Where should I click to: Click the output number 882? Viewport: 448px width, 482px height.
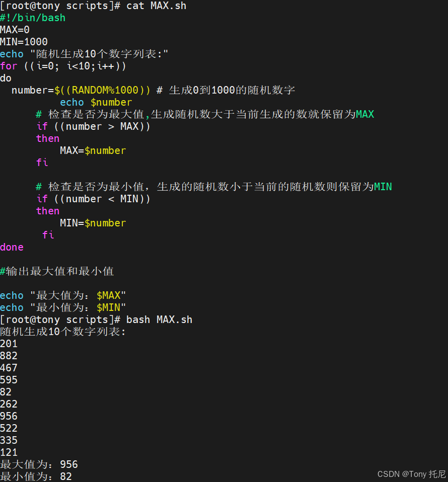pos(9,356)
